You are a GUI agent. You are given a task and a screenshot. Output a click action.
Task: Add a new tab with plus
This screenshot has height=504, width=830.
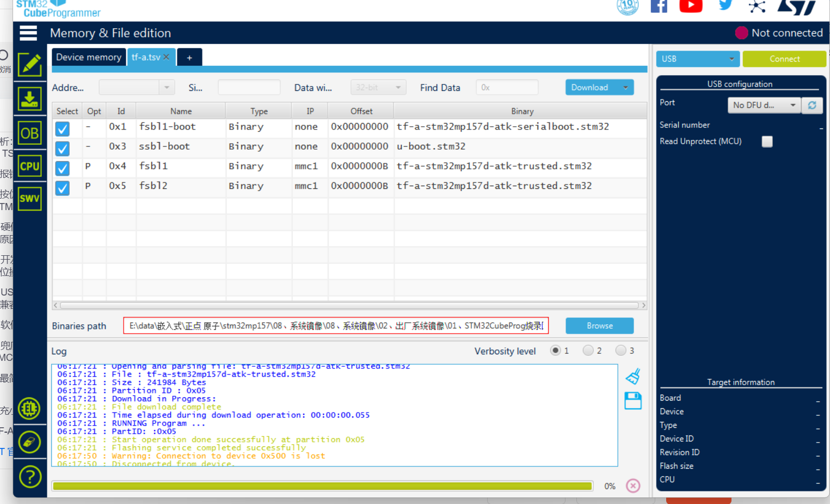[x=189, y=57]
